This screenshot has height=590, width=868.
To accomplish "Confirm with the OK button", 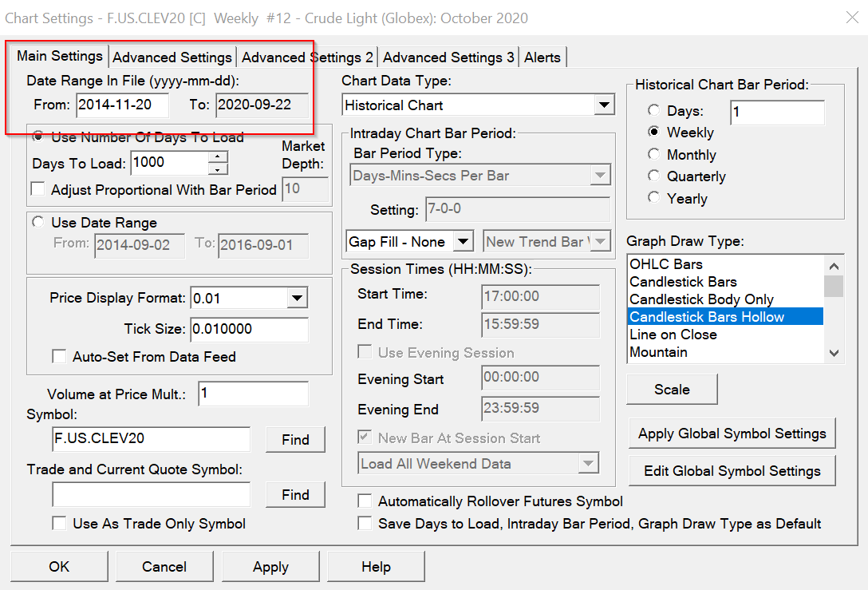I will [59, 566].
